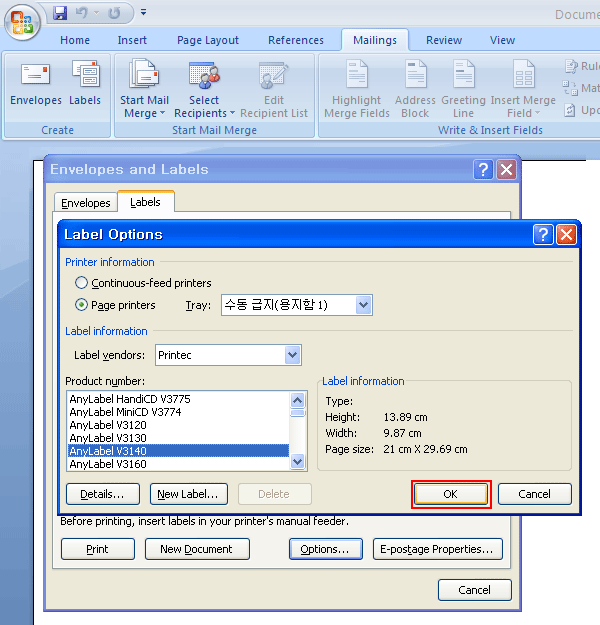Click Print in Envelopes and Labels
The image size is (600, 625).
pos(98,549)
